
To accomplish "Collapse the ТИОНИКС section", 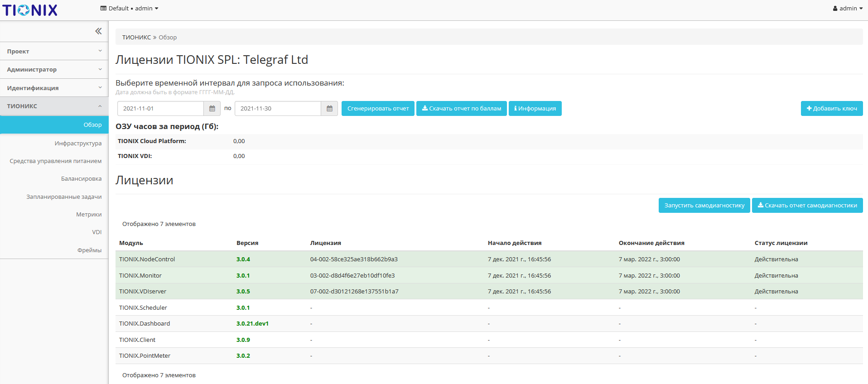I will [54, 106].
